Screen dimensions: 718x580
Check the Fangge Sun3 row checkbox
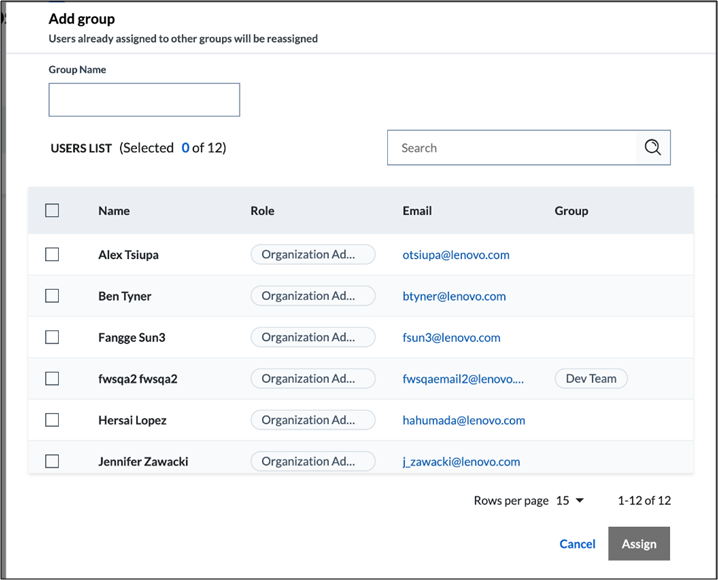coord(52,337)
